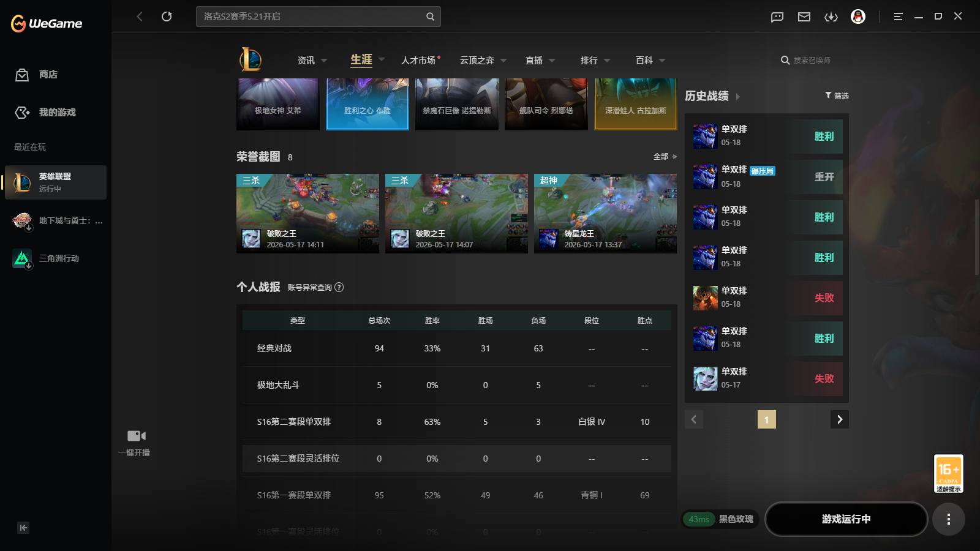Open the chat messages icon
The width and height of the screenshot is (980, 551).
pyautogui.click(x=777, y=17)
